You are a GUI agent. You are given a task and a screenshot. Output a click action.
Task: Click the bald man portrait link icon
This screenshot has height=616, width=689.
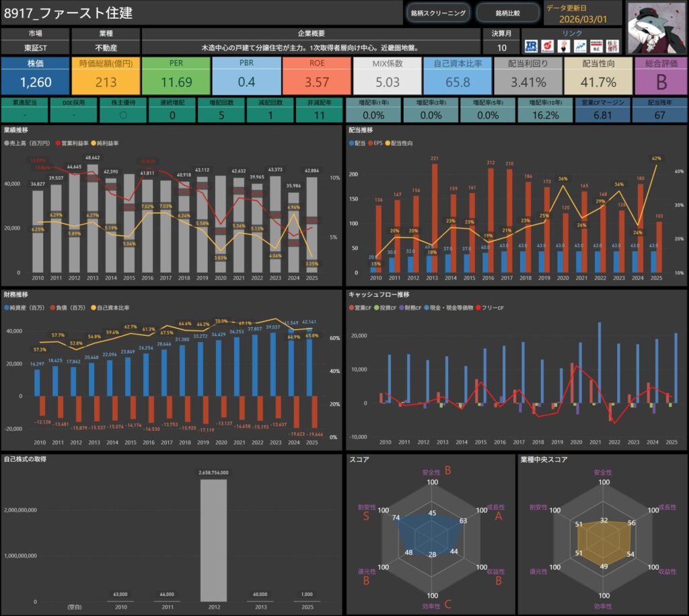pos(564,46)
